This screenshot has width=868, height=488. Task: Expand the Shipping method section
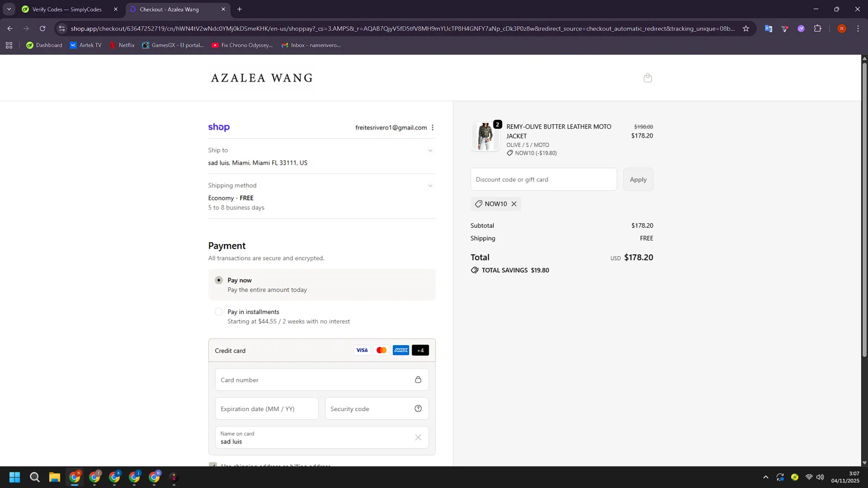coord(430,186)
